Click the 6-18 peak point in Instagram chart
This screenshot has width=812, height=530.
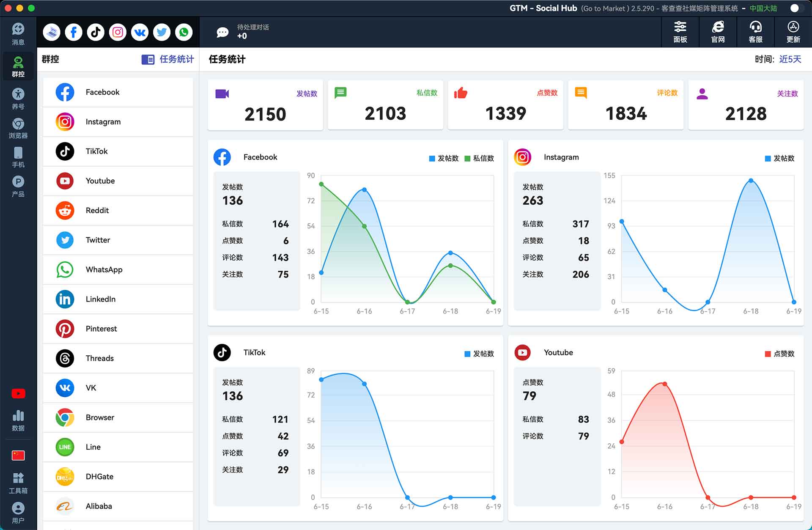751,181
